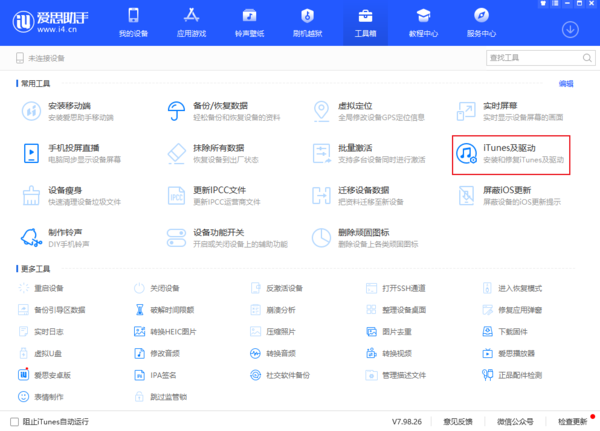Open the iTunes及驱动 tool
600x431 pixels.
511,154
